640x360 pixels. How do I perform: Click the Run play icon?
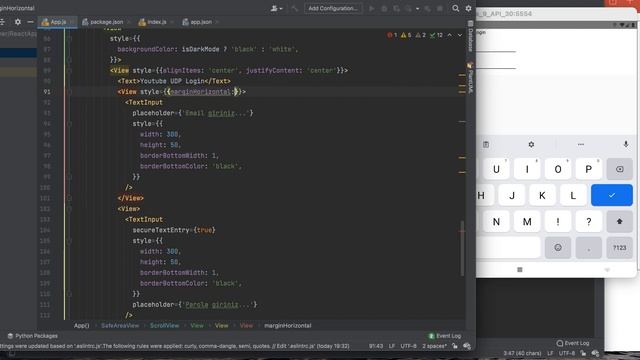(x=371, y=8)
